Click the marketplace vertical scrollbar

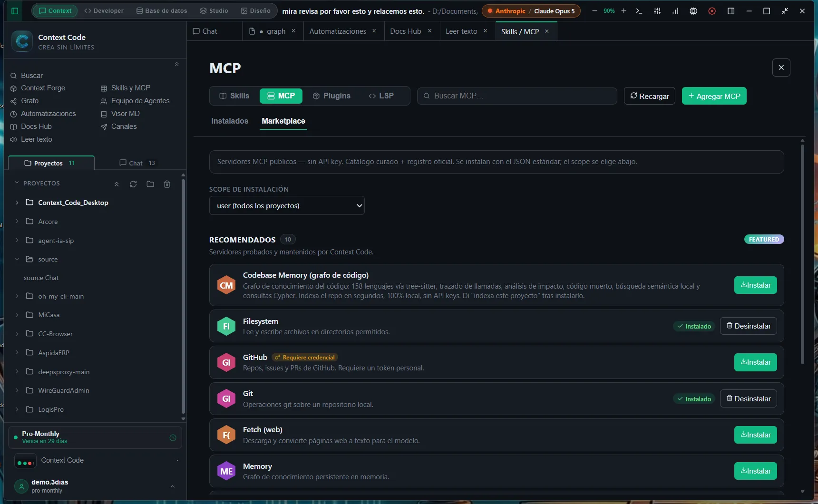[802, 253]
